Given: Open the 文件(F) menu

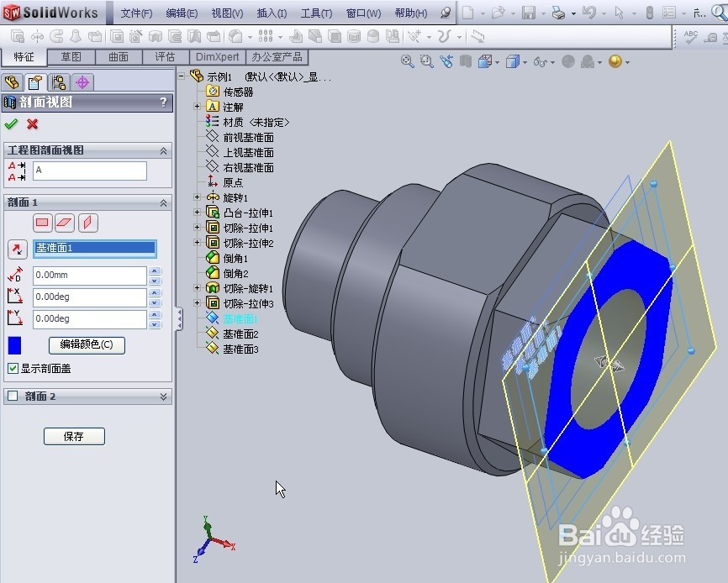Looking at the screenshot, I should (136, 13).
